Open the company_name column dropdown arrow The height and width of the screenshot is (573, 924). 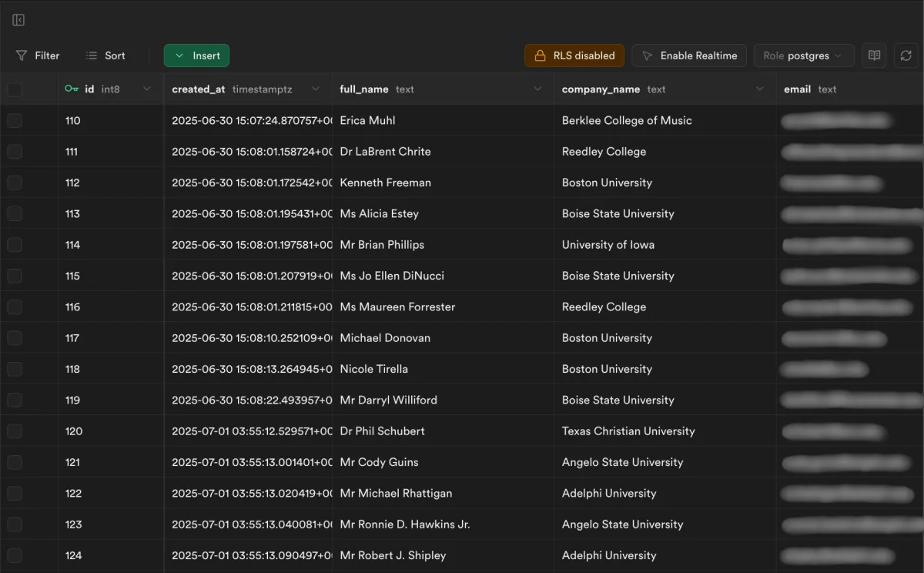(760, 89)
